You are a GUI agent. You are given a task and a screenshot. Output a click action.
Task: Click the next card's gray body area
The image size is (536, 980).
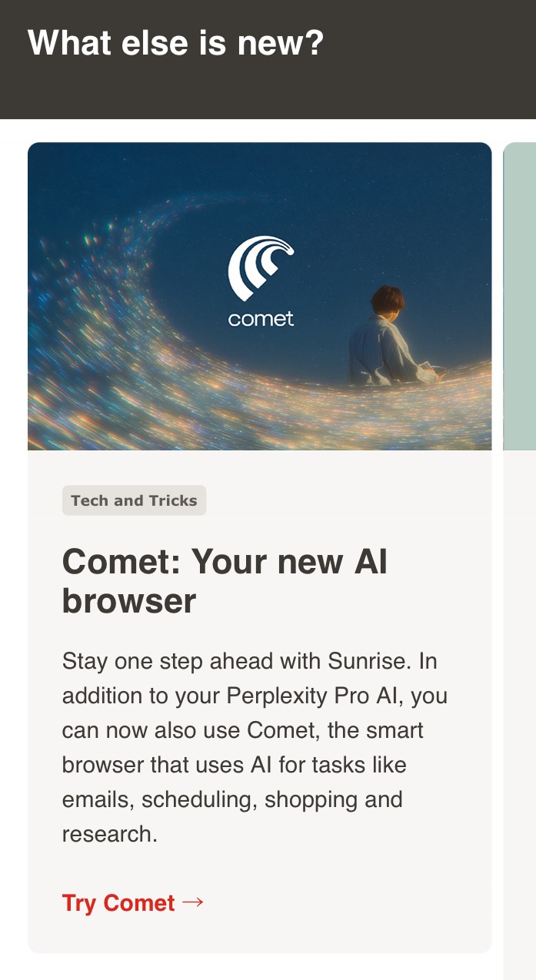[x=520, y=692]
